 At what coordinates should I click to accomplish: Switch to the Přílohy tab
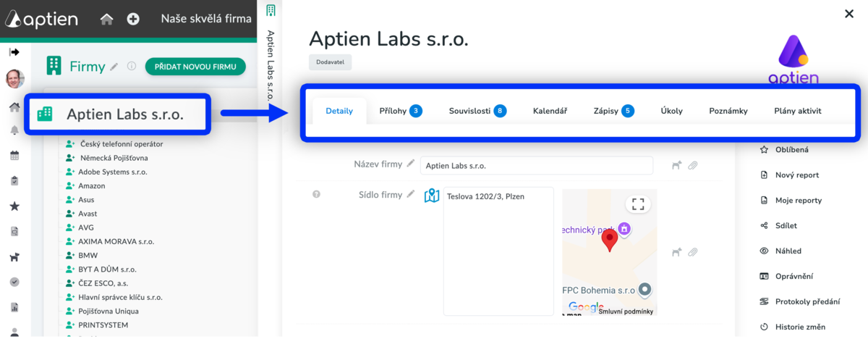pyautogui.click(x=400, y=111)
